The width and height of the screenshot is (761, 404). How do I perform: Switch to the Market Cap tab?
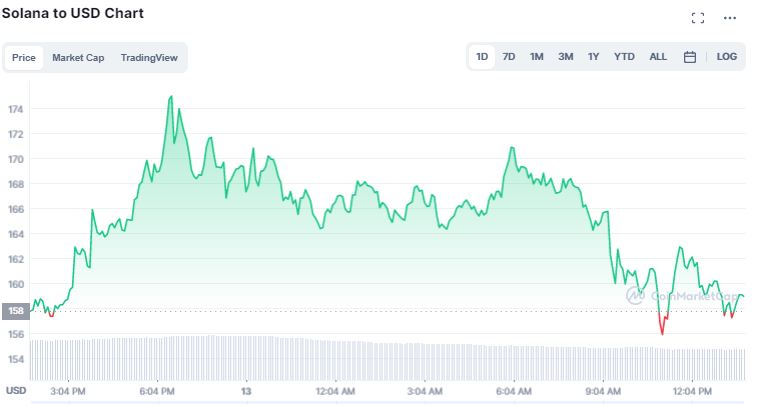pos(78,58)
